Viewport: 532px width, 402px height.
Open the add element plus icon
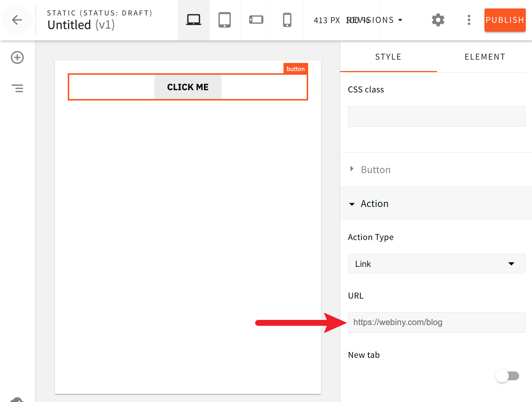17,57
